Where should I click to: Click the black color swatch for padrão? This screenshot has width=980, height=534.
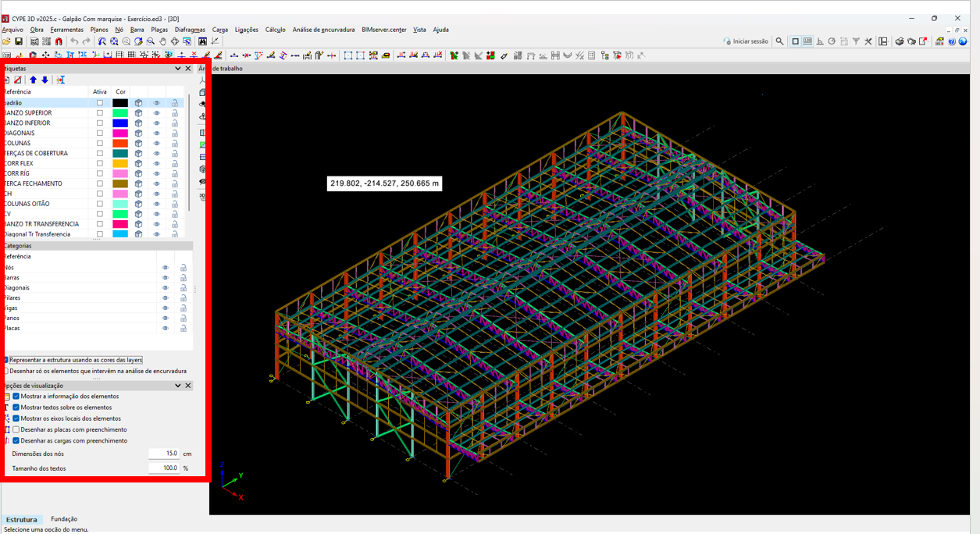(x=120, y=103)
